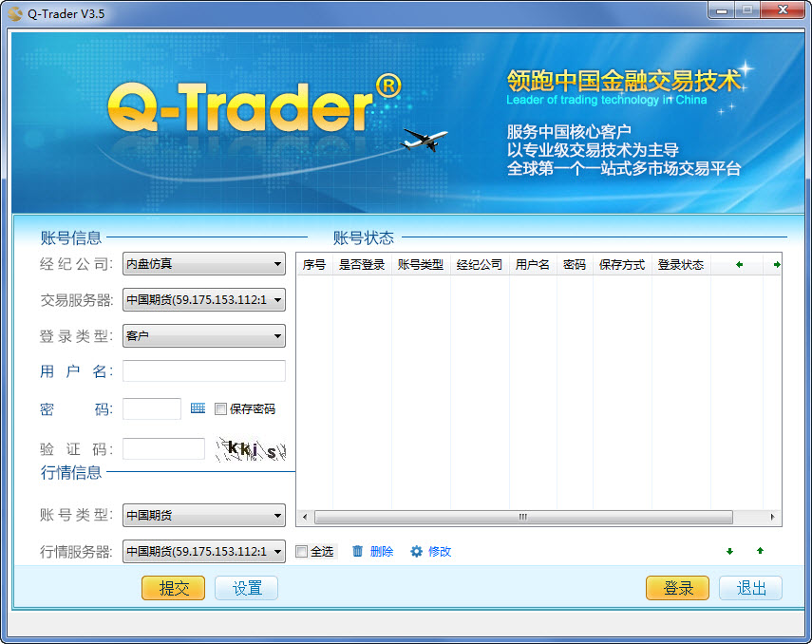Click into the 用户名 input field

[204, 371]
